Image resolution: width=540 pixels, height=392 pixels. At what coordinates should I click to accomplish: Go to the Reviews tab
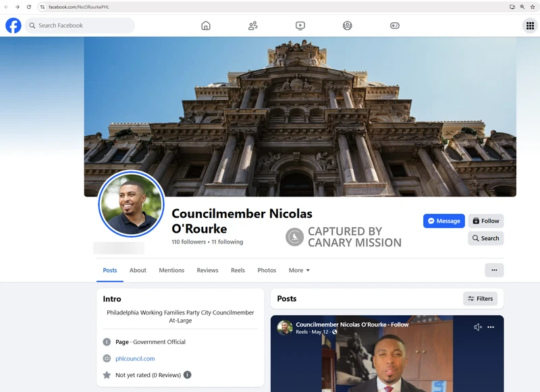point(207,270)
